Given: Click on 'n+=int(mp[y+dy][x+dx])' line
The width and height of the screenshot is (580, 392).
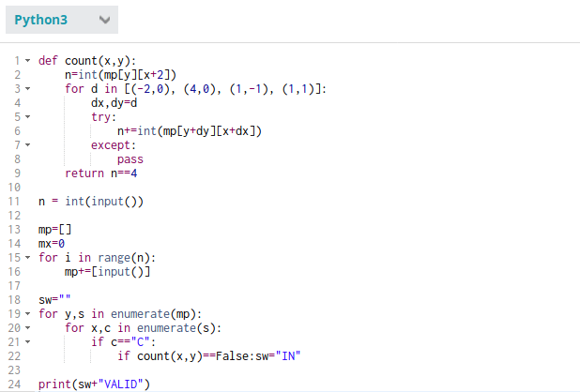Looking at the screenshot, I should pos(190,130).
